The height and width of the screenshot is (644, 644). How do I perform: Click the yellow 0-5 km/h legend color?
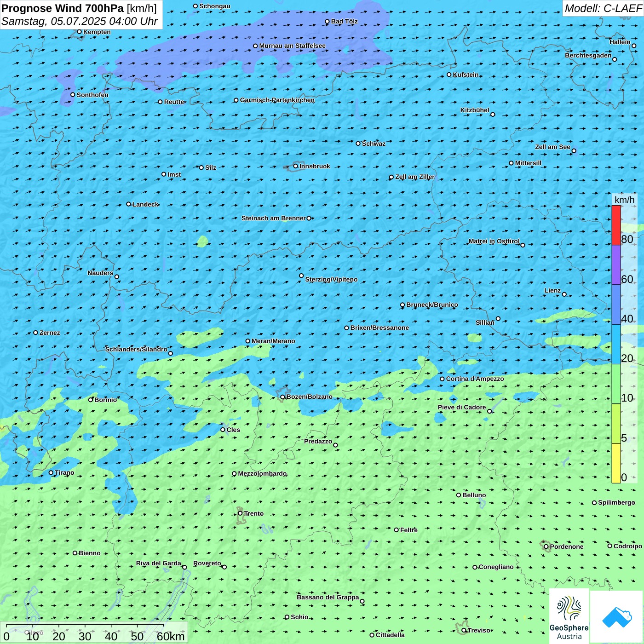616,463
